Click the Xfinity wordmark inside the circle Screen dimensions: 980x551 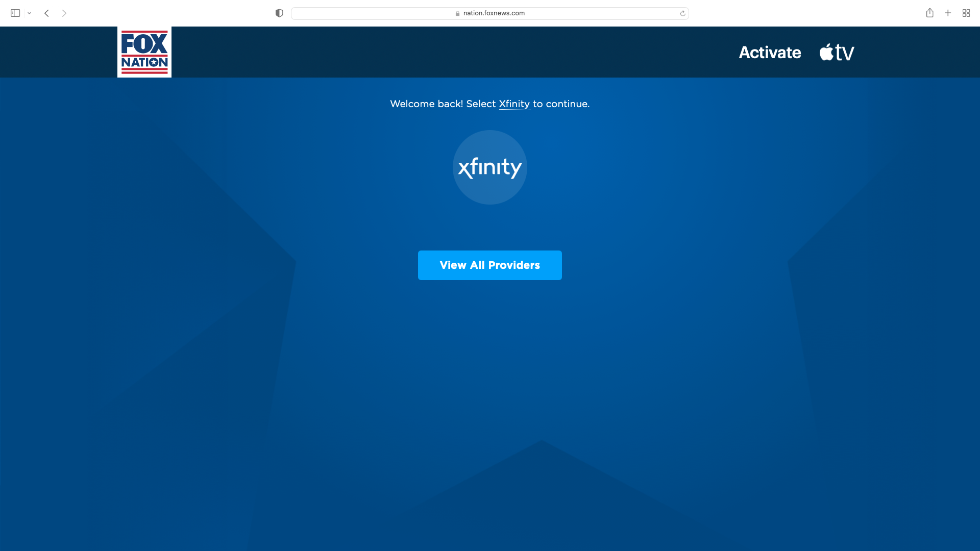[x=490, y=167]
